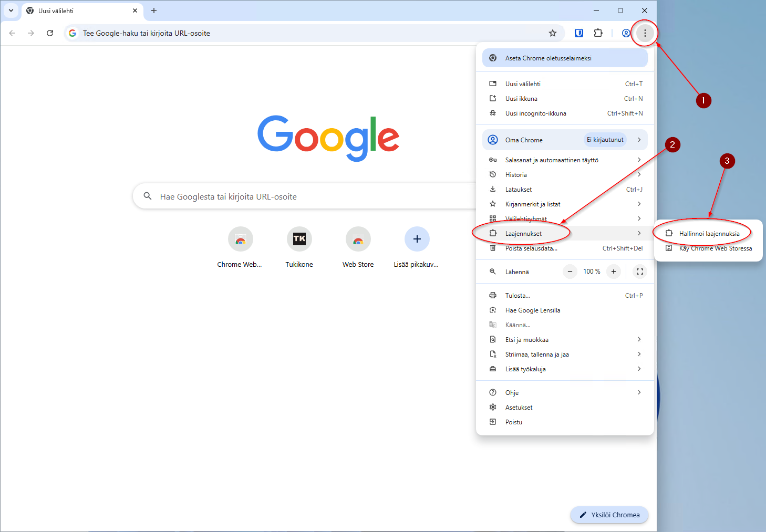Image resolution: width=766 pixels, height=532 pixels.
Task: Choose Poistu to exit Chrome
Action: point(565,422)
